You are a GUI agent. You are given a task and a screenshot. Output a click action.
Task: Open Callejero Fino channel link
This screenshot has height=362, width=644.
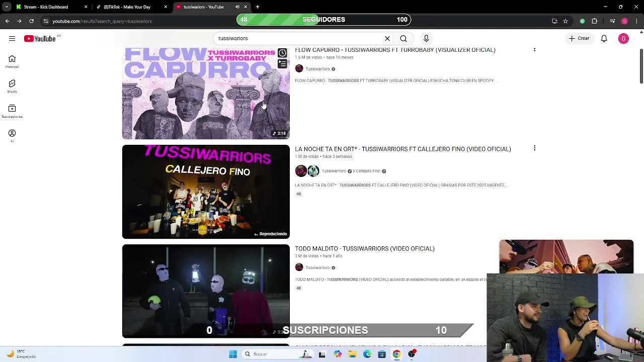pos(368,171)
